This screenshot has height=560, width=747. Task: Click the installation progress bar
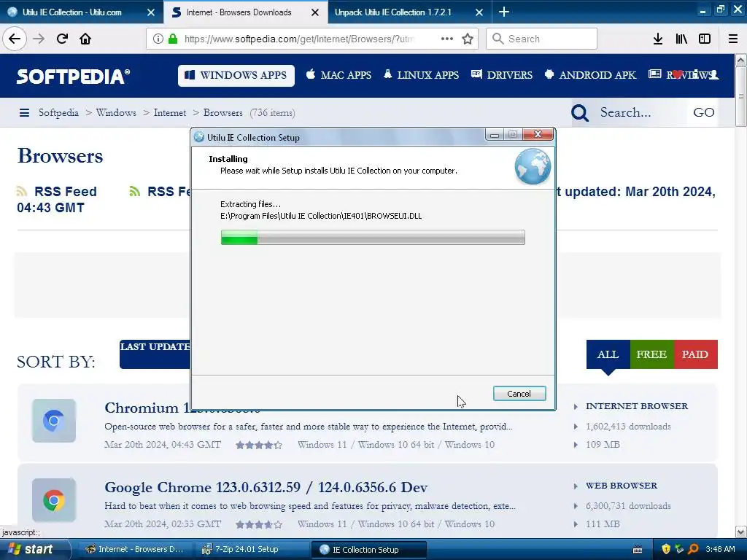pyautogui.click(x=373, y=237)
